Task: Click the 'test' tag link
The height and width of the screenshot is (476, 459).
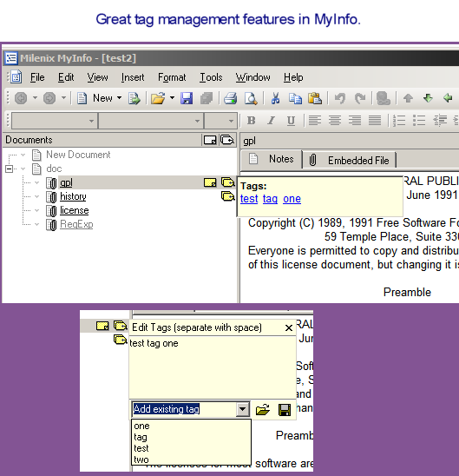Action: [249, 199]
